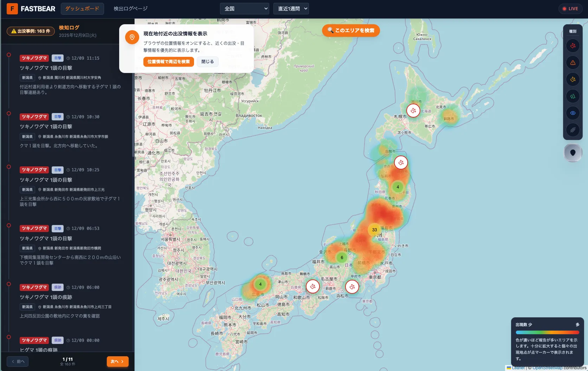Click the 1 / 11 page indicator
588x371 pixels.
pos(67,359)
